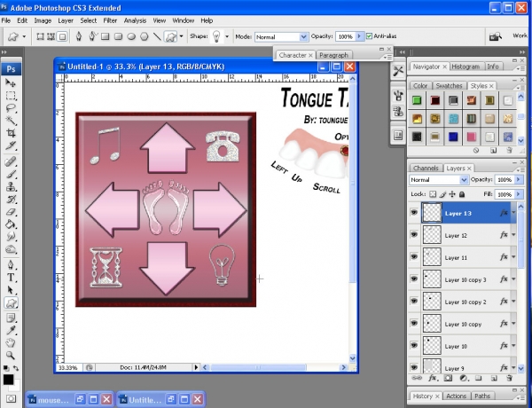Select the Lasso tool

click(x=11, y=108)
